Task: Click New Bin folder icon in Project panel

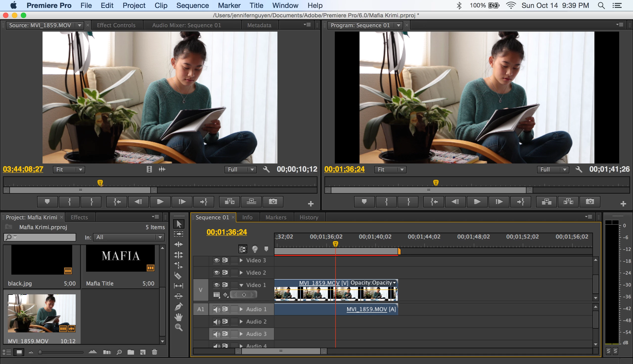Action: (x=131, y=352)
